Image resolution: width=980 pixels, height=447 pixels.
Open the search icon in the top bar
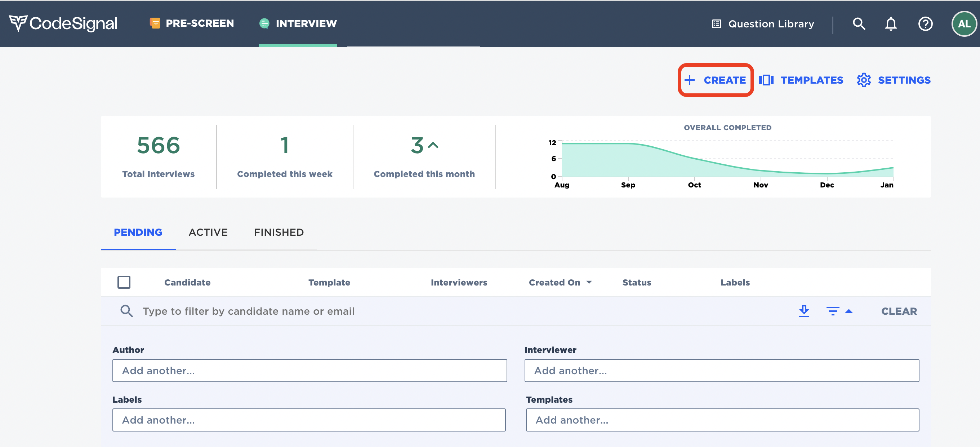pos(859,23)
